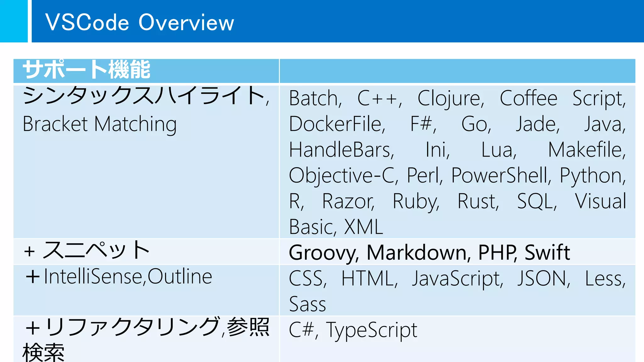This screenshot has height=362, width=644.
Task: Click the 'JavaScript,' entry
Action: (x=458, y=279)
